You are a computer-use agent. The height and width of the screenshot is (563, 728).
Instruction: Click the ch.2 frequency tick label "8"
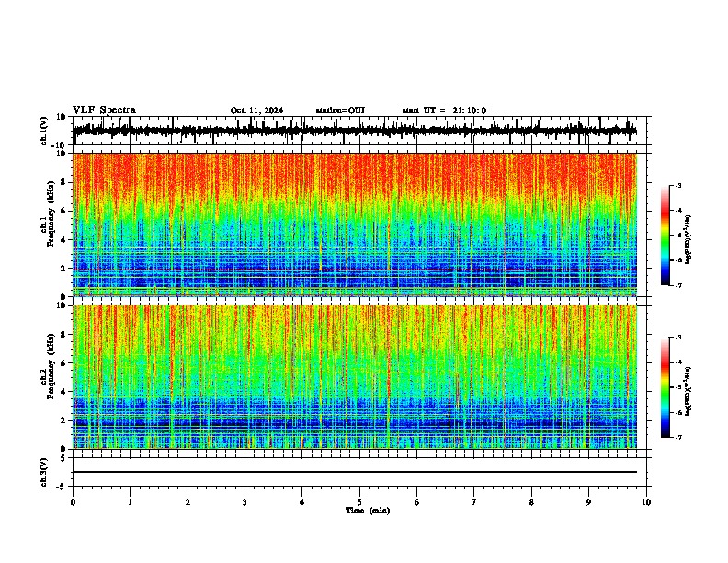(64, 335)
